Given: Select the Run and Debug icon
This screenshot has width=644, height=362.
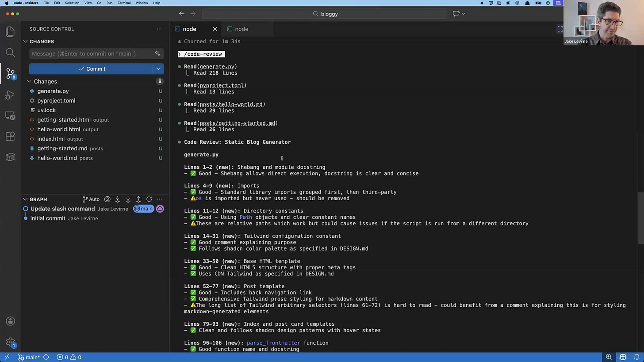Looking at the screenshot, I should 10,95.
